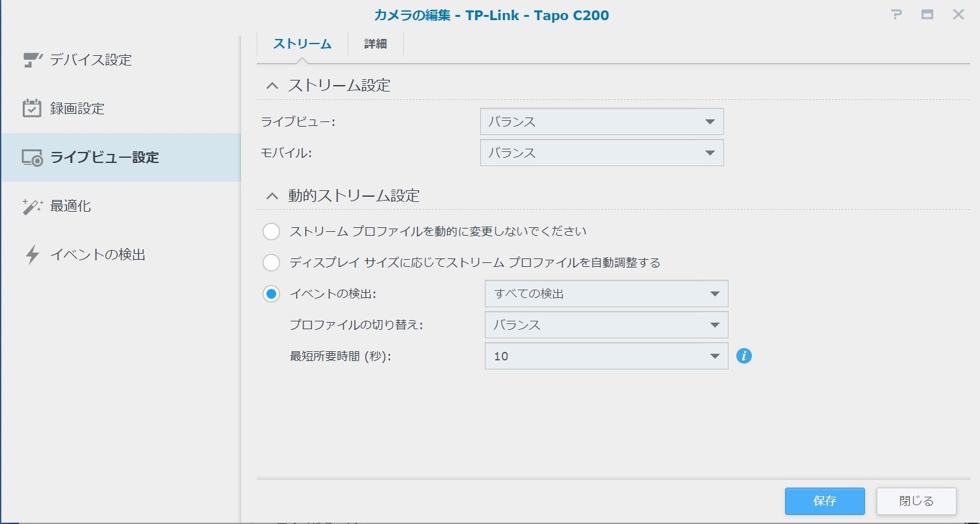Switch to the 詳細 tab
The image size is (980, 524).
[375, 44]
